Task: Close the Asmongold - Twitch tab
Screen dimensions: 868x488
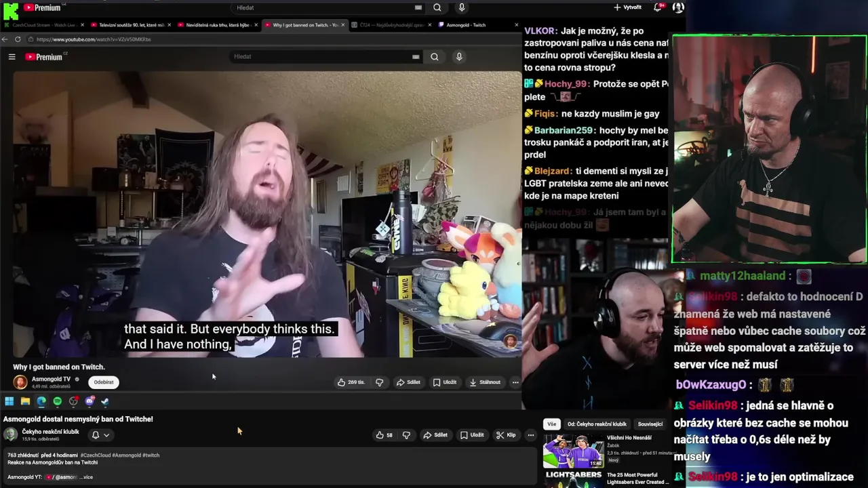Action: point(517,25)
